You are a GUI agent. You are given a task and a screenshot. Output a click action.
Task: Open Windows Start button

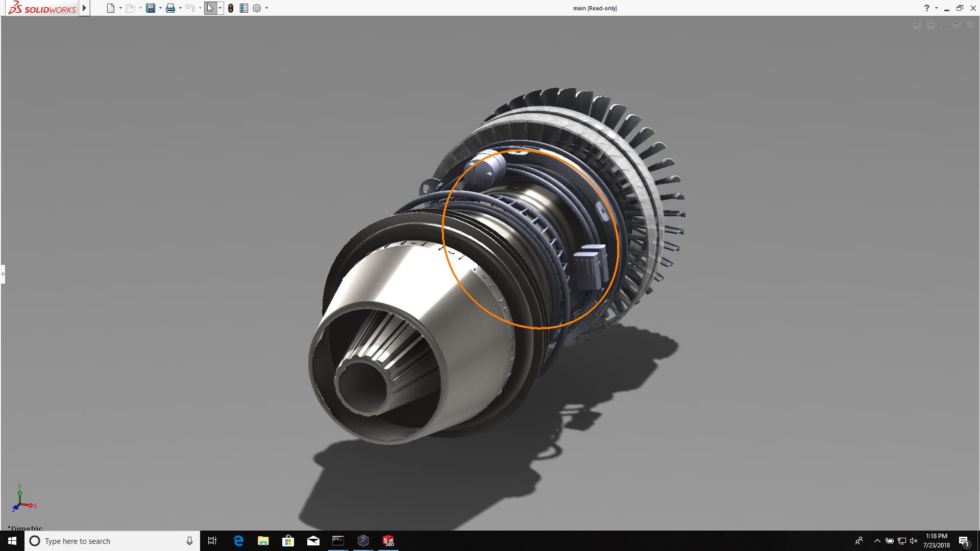[12, 541]
